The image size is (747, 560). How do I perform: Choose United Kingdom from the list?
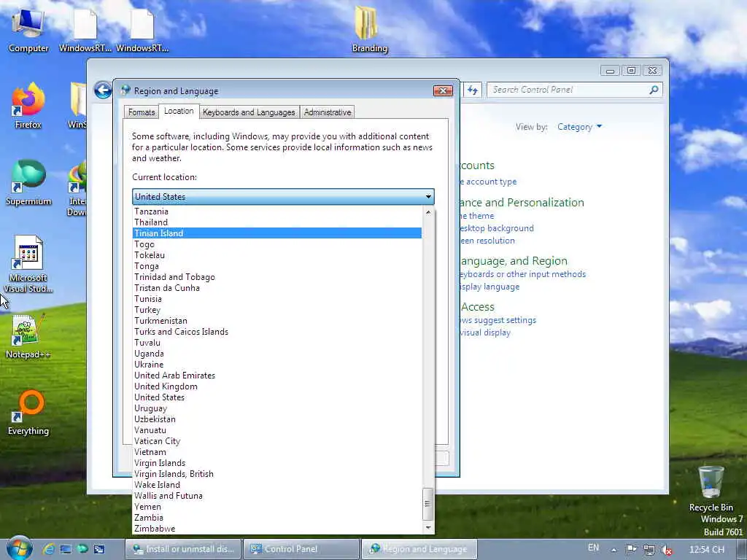(276, 386)
